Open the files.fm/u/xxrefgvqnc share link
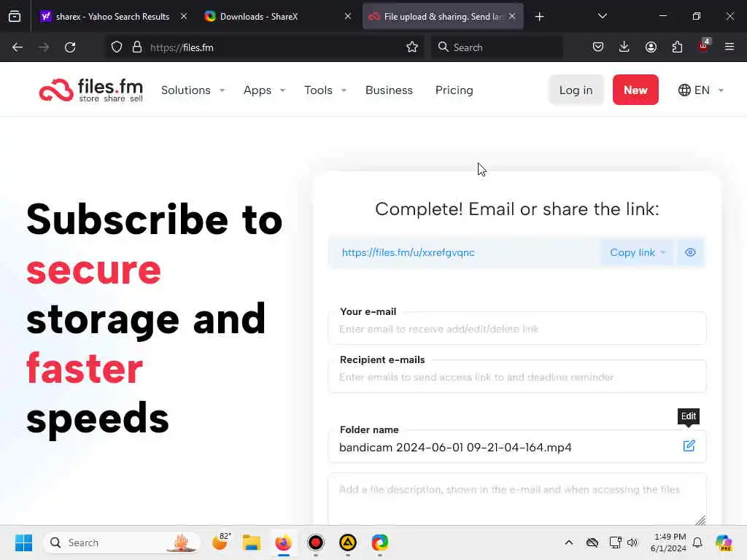Viewport: 747px width, 560px height. point(409,252)
